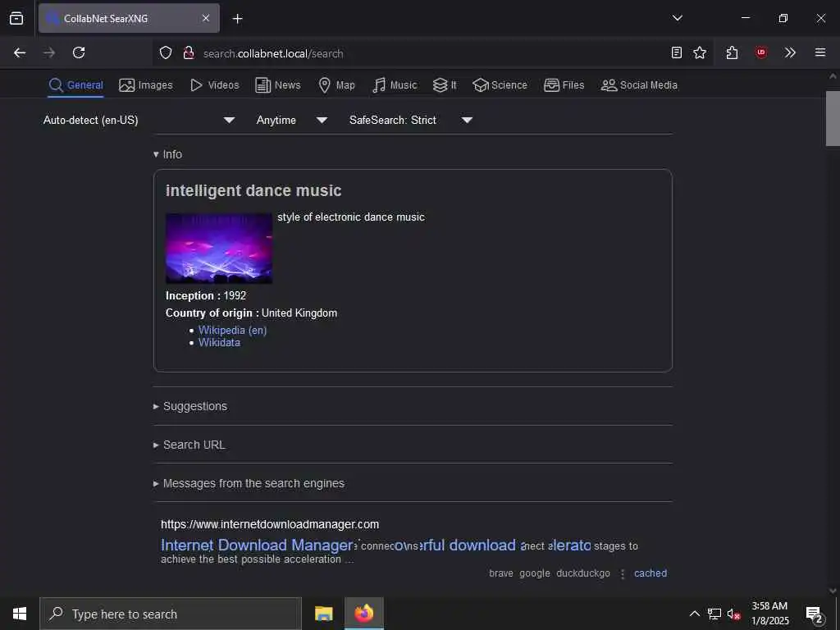Open the uBlock Origin extension icon
Screen dimensions: 840x630
coord(761,52)
